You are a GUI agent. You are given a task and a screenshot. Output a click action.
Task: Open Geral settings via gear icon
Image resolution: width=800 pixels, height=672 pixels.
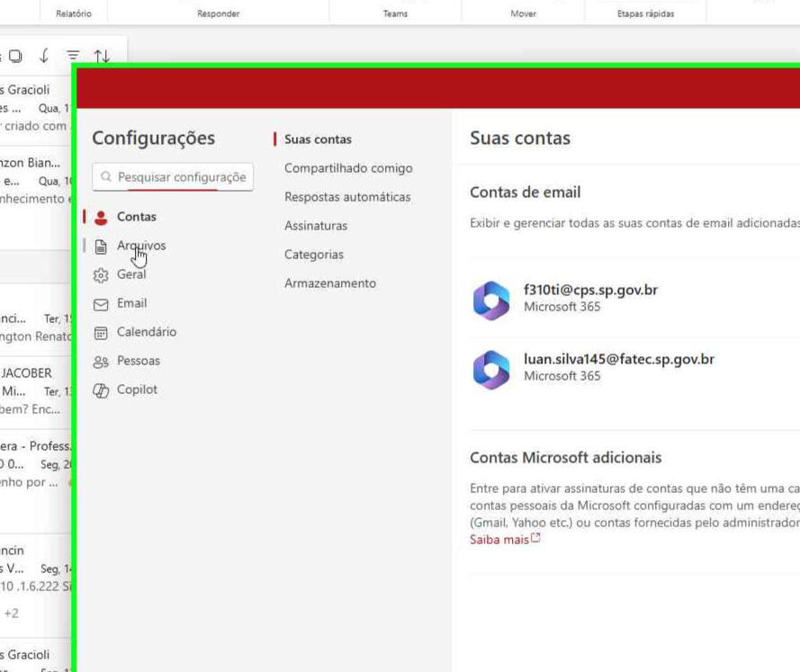click(101, 274)
